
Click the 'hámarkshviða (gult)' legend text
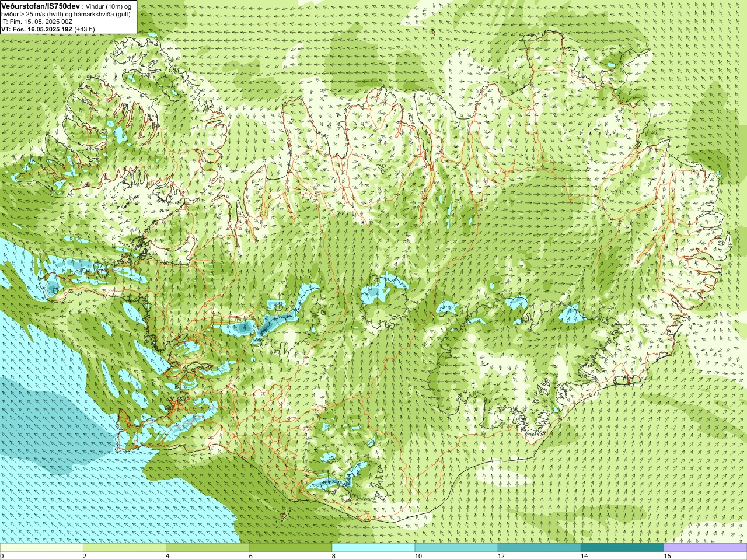pos(103,14)
